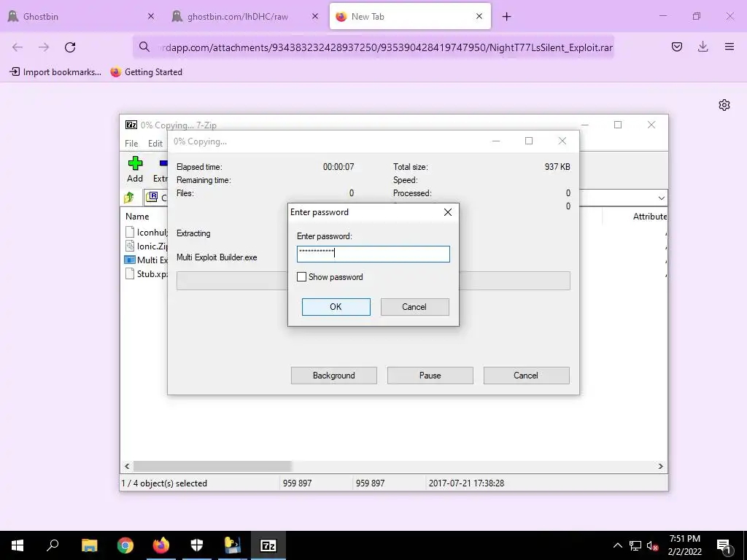Open the Windows Start menu
747x560 pixels.
18,545
